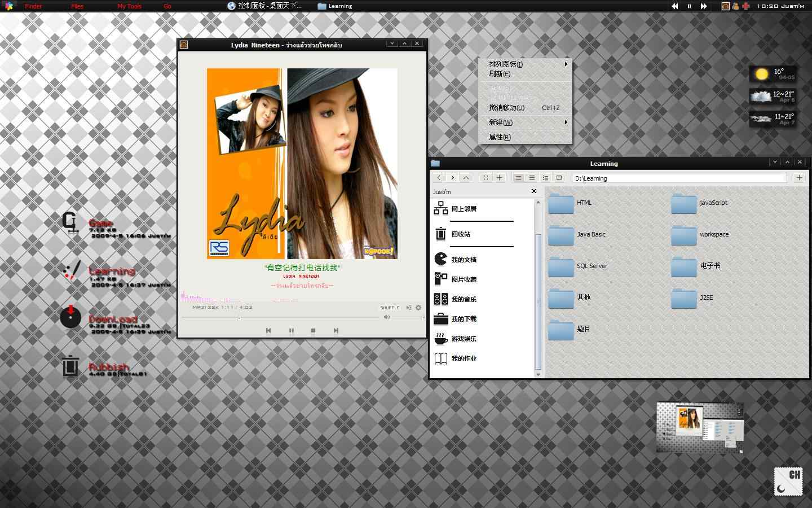Open 回收站 in the sidebar
The width and height of the screenshot is (812, 508).
pos(453,234)
